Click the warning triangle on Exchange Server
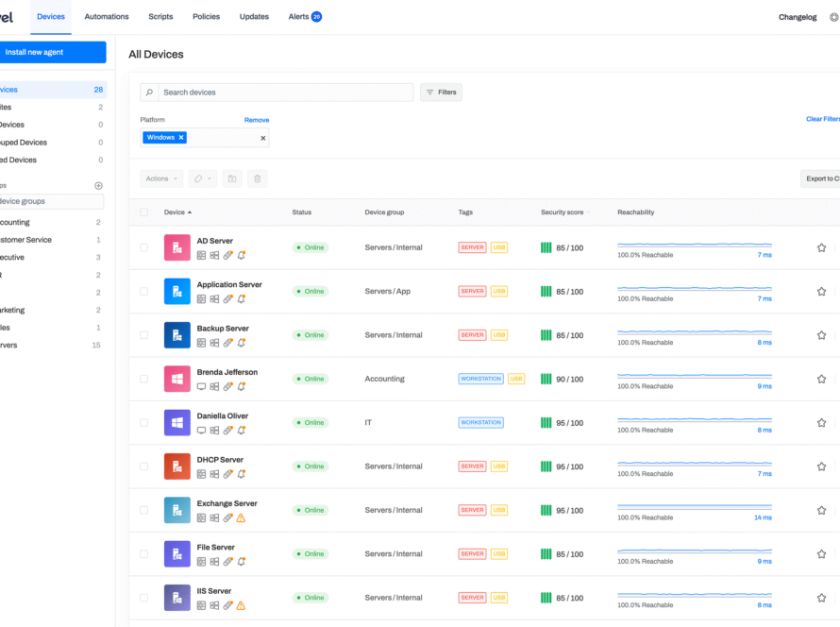The height and width of the screenshot is (627, 840). 241,517
